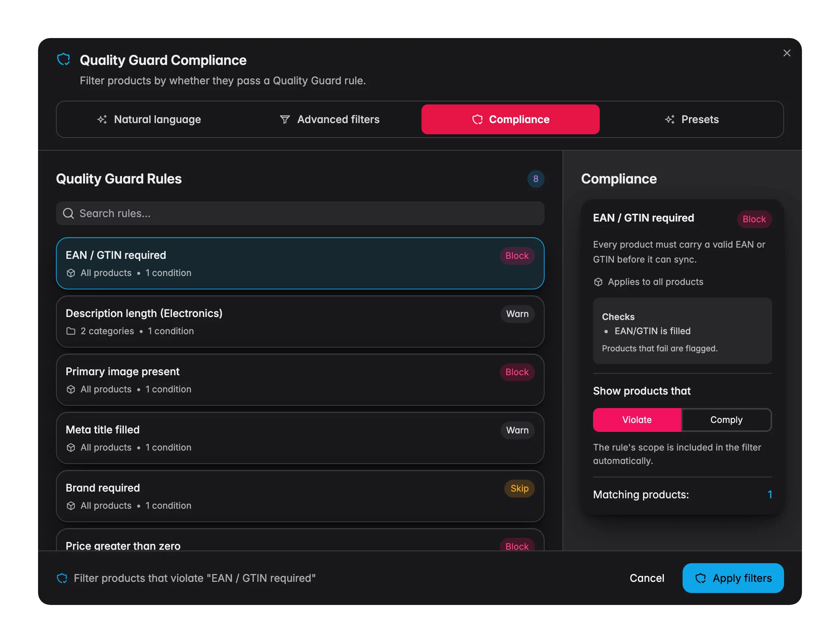This screenshot has width=840, height=643.
Task: Click the Matching products count 1
Action: pyautogui.click(x=770, y=495)
